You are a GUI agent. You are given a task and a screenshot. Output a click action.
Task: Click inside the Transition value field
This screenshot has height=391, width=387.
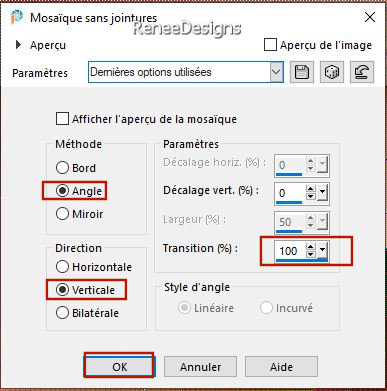tap(290, 251)
